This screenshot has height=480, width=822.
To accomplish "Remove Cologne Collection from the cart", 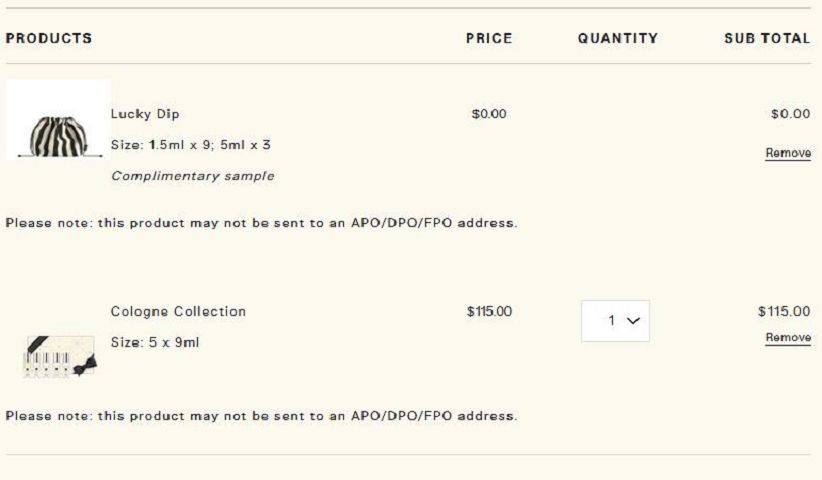I will point(788,337).
